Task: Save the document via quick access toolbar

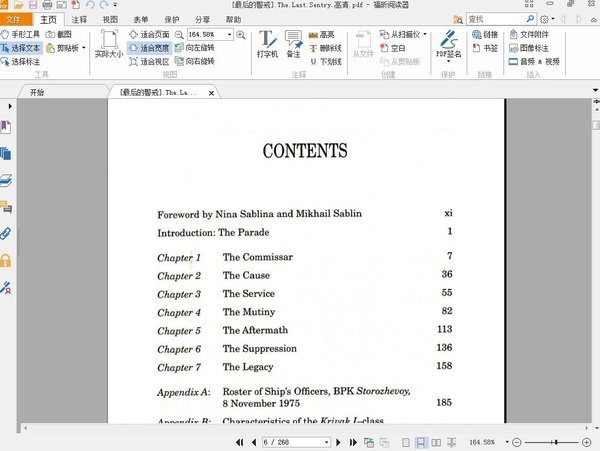Action: [33, 5]
